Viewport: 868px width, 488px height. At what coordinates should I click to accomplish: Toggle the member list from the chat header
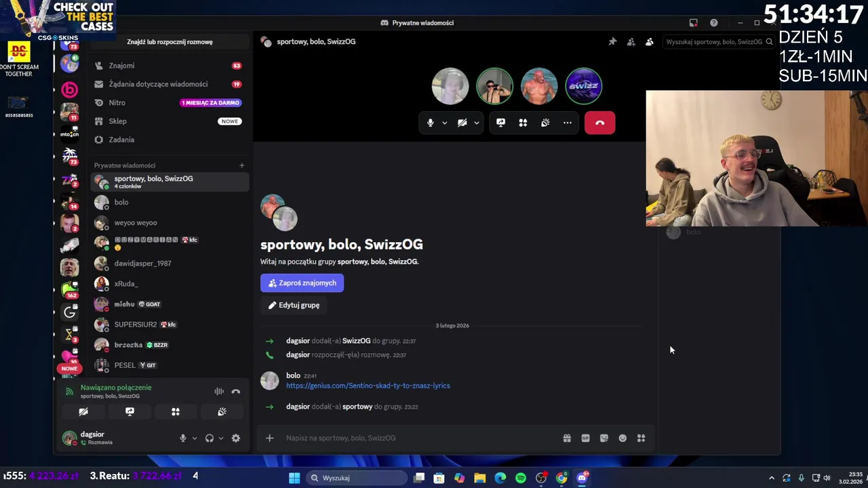tap(649, 41)
